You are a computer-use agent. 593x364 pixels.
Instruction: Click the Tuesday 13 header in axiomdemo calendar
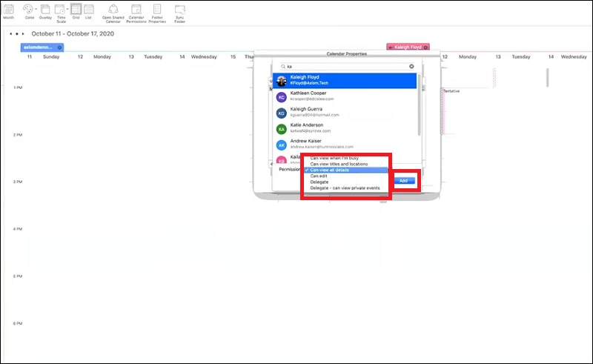click(x=145, y=57)
